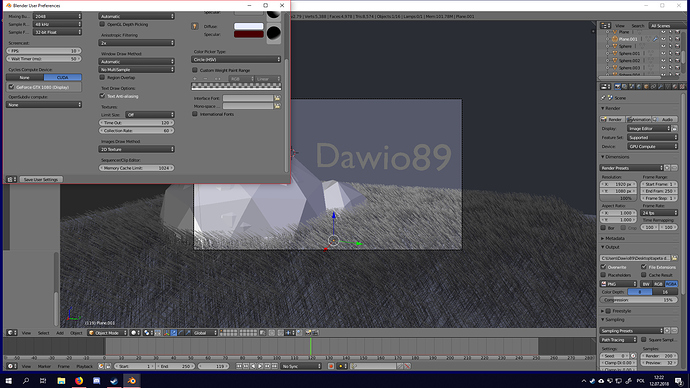Viewport: 690px width, 388px height.
Task: Collapse the Dimensions panel
Action: [617, 157]
